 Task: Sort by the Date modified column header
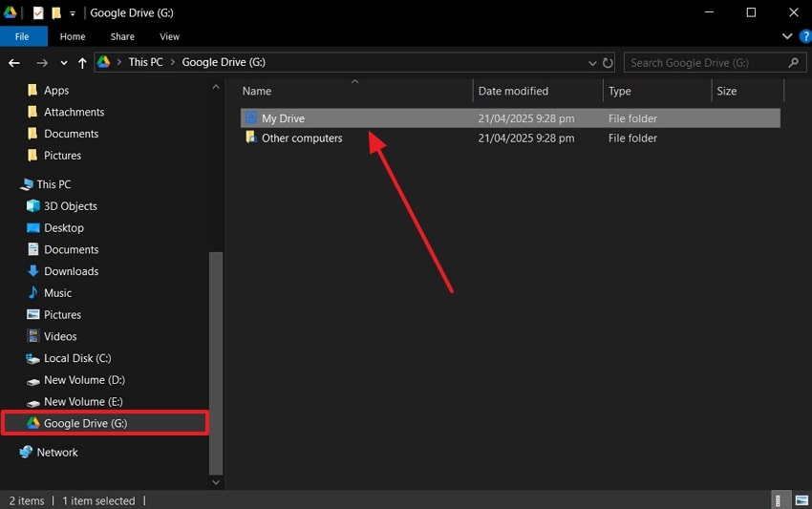(513, 91)
